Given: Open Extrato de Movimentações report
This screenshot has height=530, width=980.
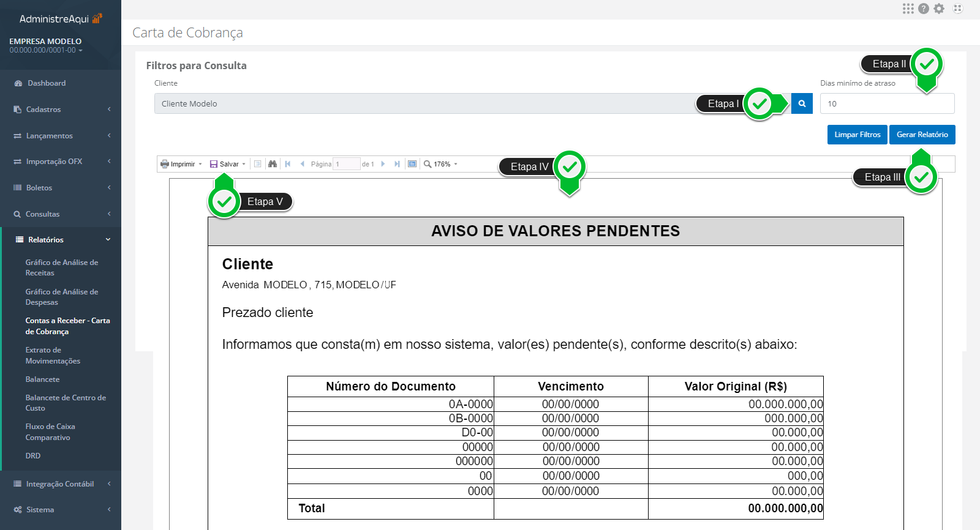Looking at the screenshot, I should click(53, 356).
